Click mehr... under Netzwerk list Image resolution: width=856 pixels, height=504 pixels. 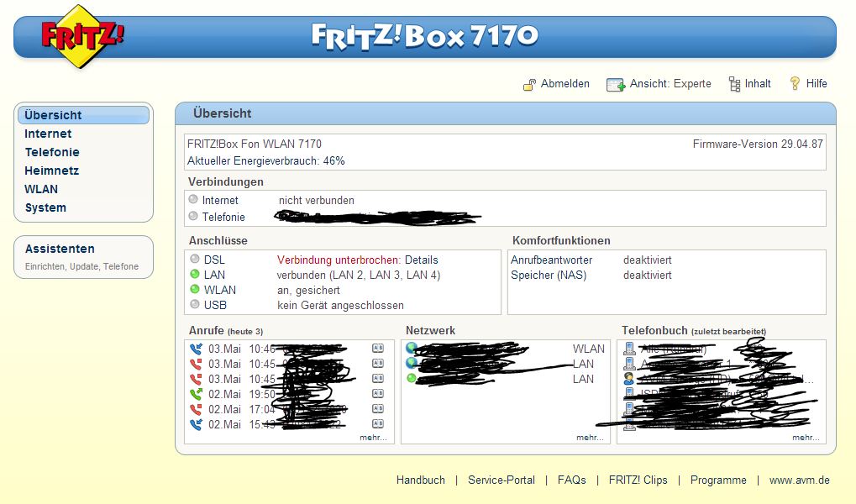click(591, 438)
